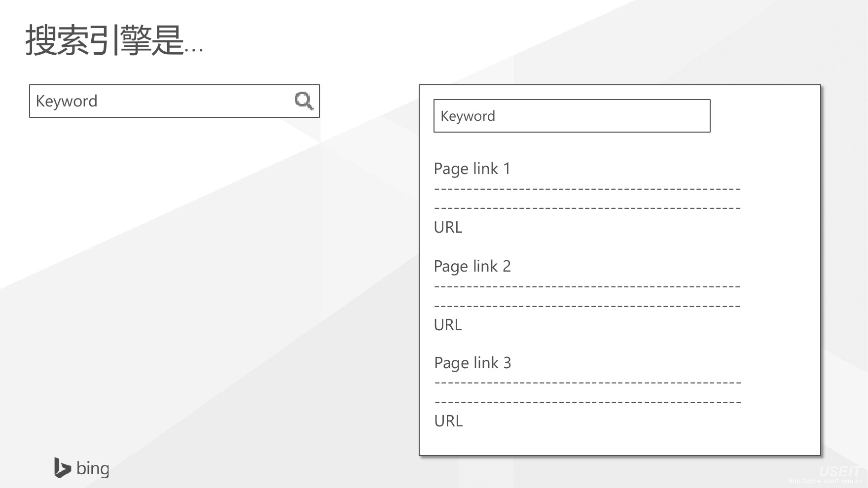The width and height of the screenshot is (868, 488).
Task: Open the 'Page link 2' result
Action: point(472,266)
